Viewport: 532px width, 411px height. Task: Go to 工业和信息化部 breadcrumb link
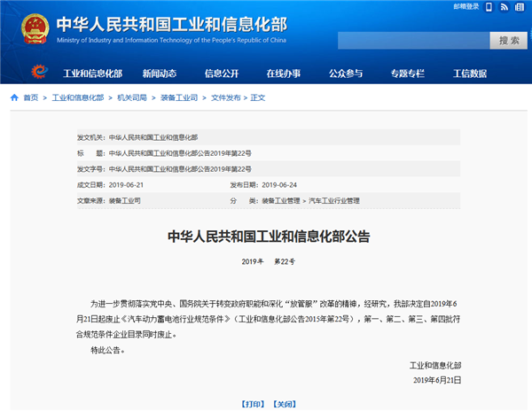78,97
